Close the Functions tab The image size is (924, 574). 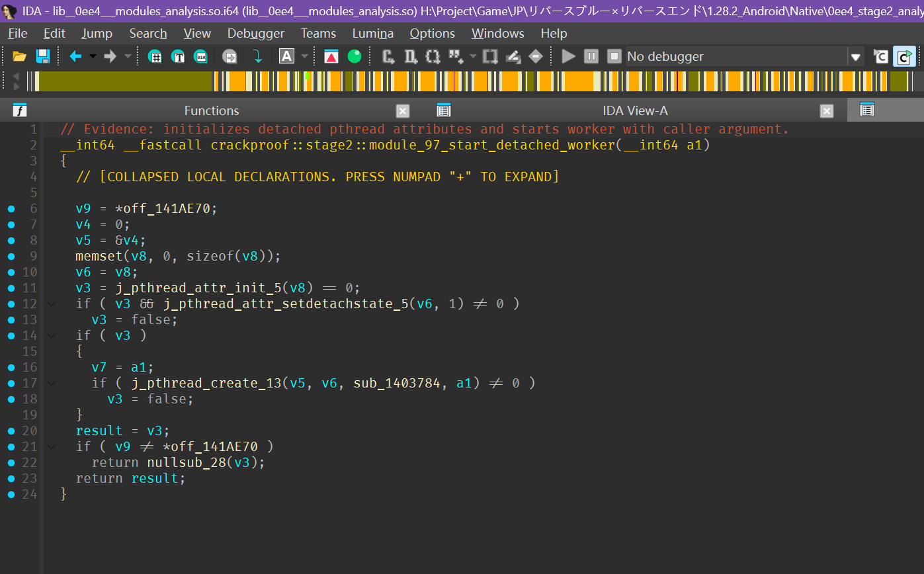coord(403,111)
